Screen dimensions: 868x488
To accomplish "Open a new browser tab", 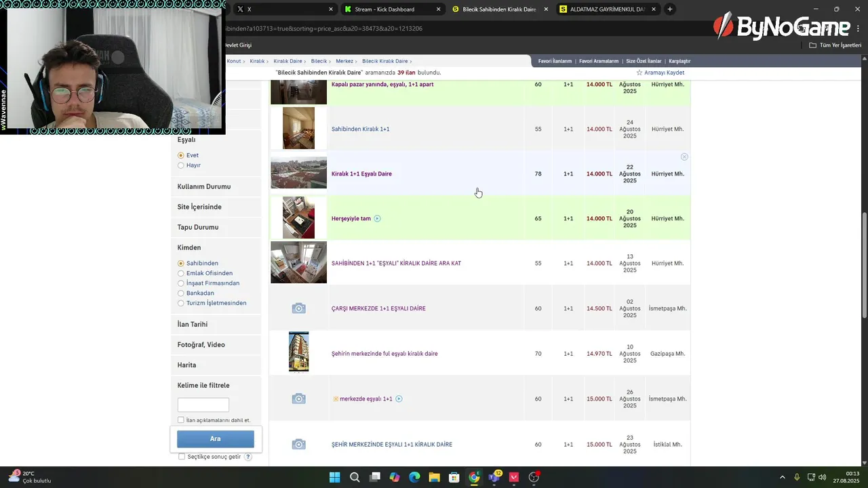I will pos(670,9).
